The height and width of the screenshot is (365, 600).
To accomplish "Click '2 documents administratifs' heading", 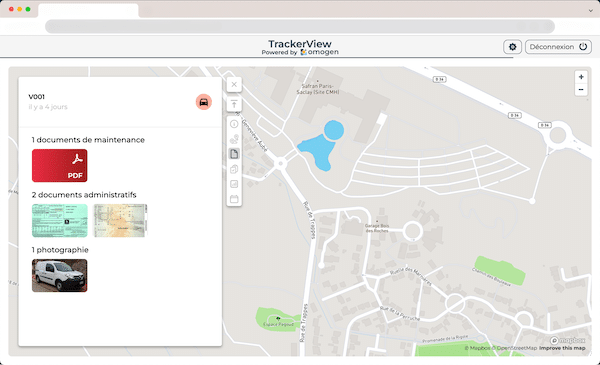I will (x=84, y=195).
